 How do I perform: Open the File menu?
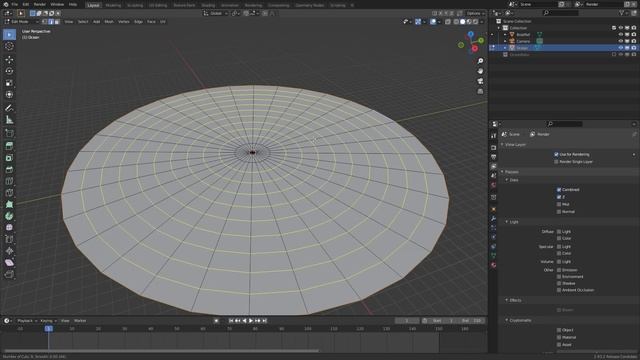tap(15, 4)
